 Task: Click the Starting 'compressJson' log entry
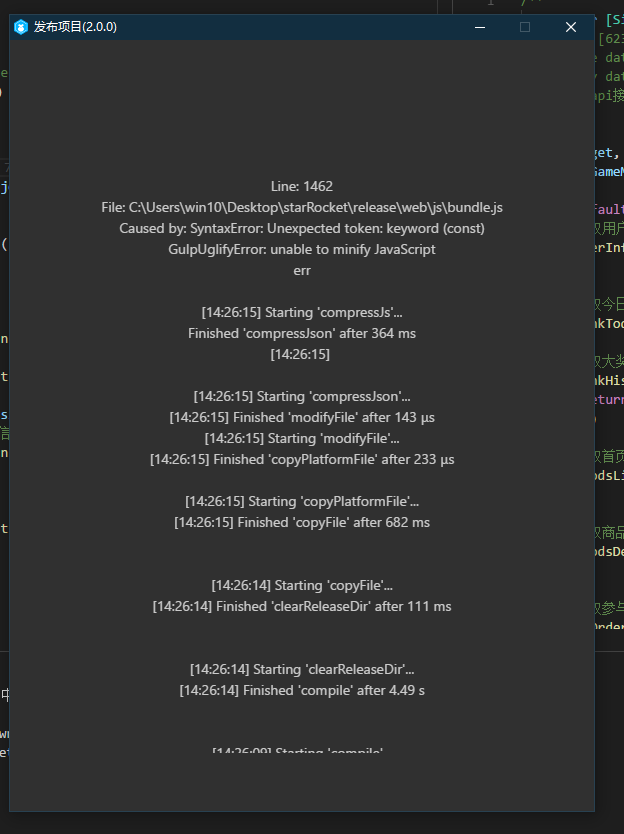[x=302, y=396]
